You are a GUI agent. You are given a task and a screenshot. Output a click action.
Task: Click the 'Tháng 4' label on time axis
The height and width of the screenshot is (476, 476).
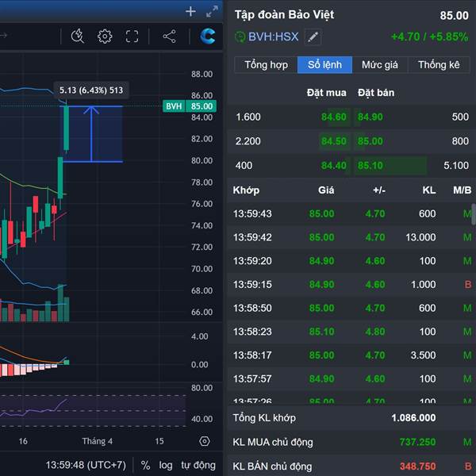tap(98, 441)
